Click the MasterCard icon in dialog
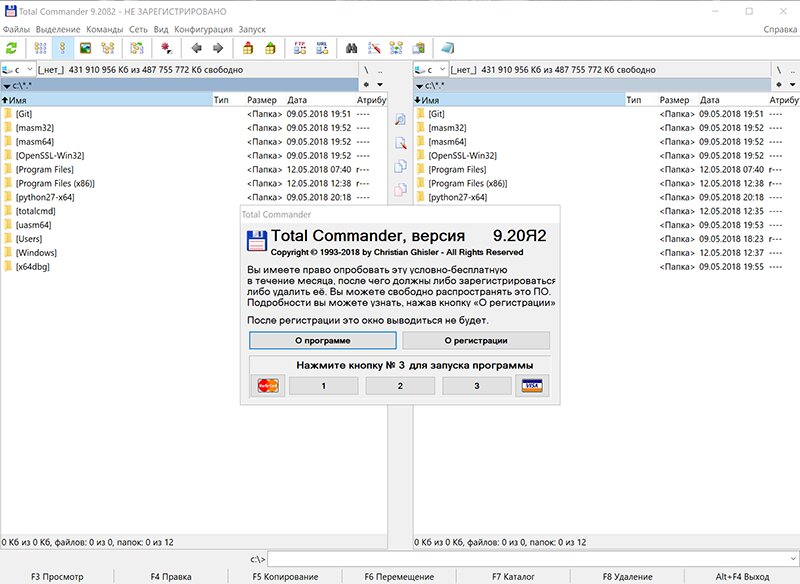 pyautogui.click(x=268, y=386)
